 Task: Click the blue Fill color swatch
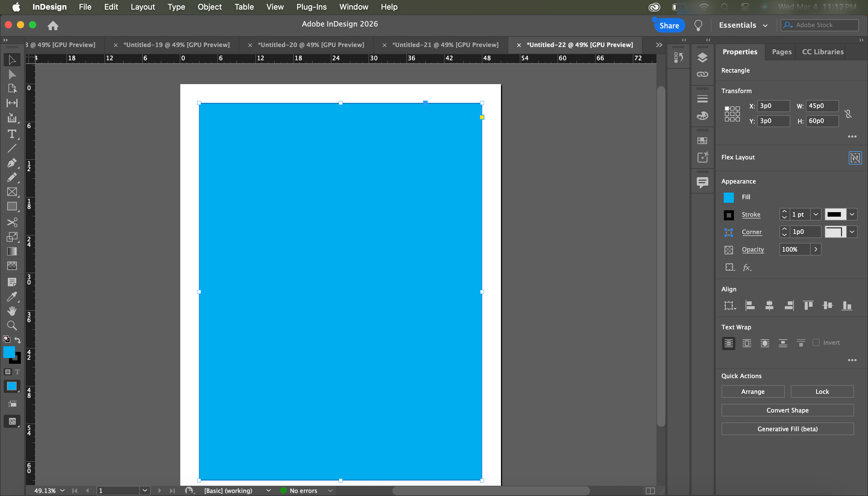[x=729, y=197]
